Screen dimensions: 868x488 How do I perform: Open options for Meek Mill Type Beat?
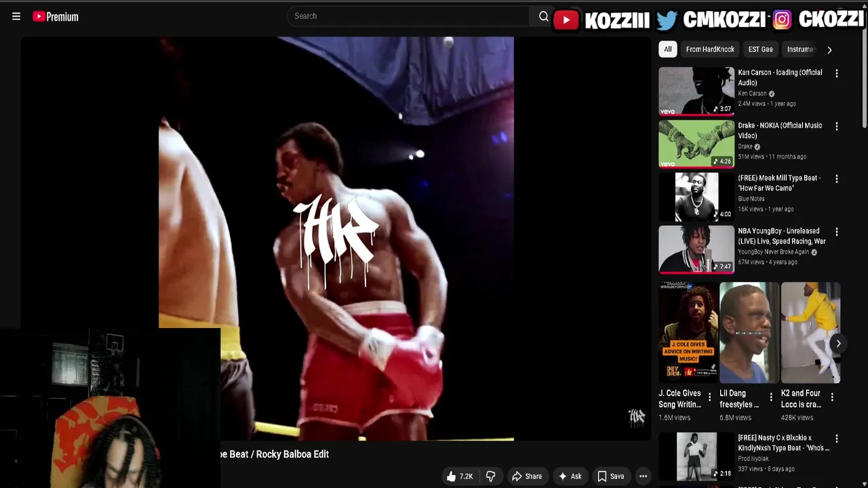pyautogui.click(x=836, y=179)
